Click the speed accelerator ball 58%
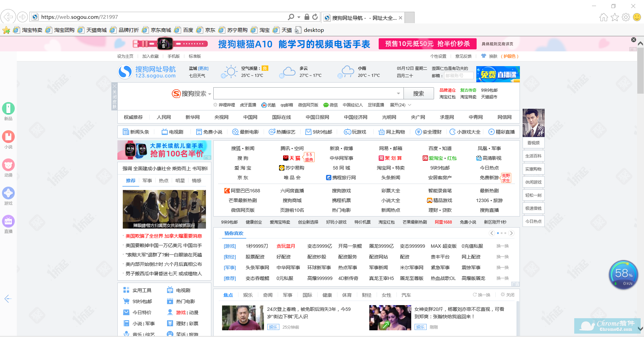 point(623,275)
